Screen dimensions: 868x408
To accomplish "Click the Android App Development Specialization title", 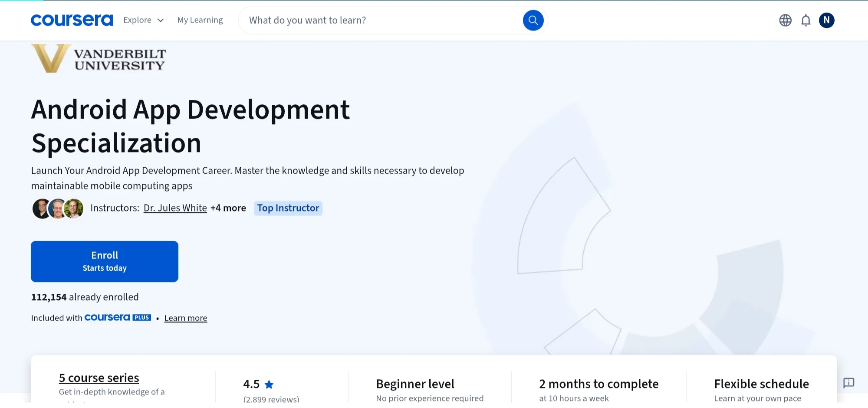I will [191, 126].
